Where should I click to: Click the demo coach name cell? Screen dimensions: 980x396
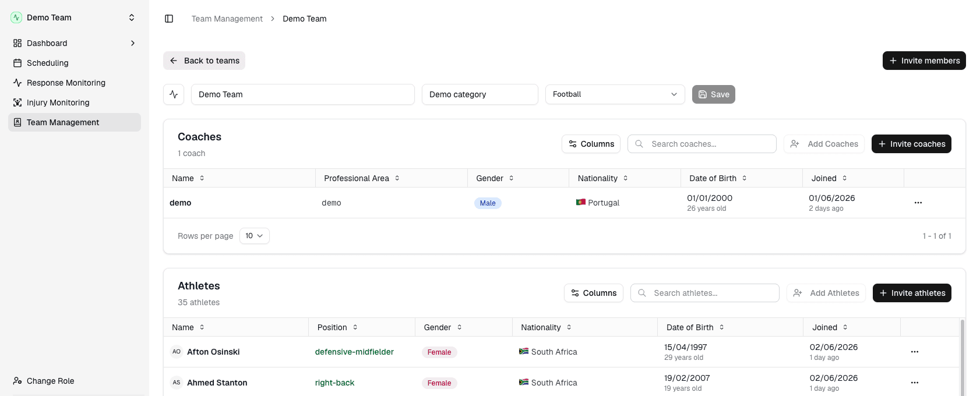[181, 203]
